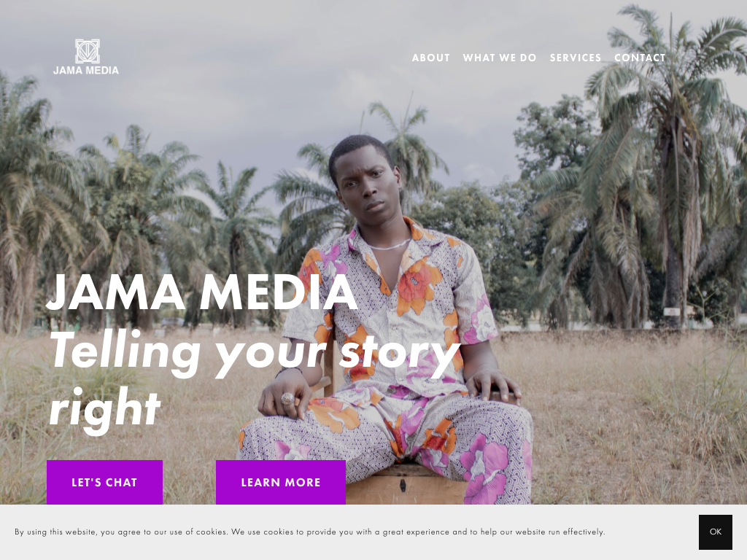Image resolution: width=747 pixels, height=560 pixels.
Task: Click the Jama Media leaf emblem logo
Action: click(x=88, y=51)
